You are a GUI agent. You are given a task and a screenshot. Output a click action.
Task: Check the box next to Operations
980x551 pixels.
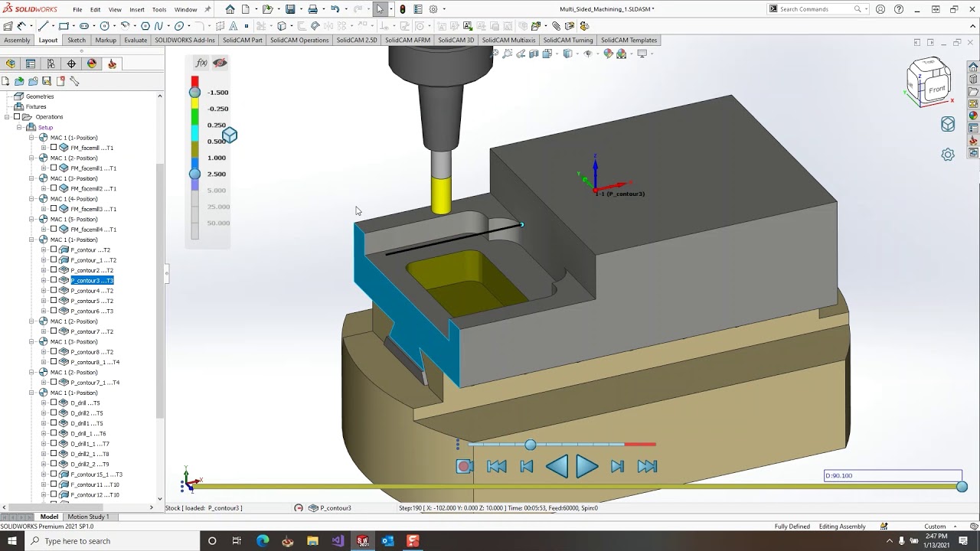point(17,117)
